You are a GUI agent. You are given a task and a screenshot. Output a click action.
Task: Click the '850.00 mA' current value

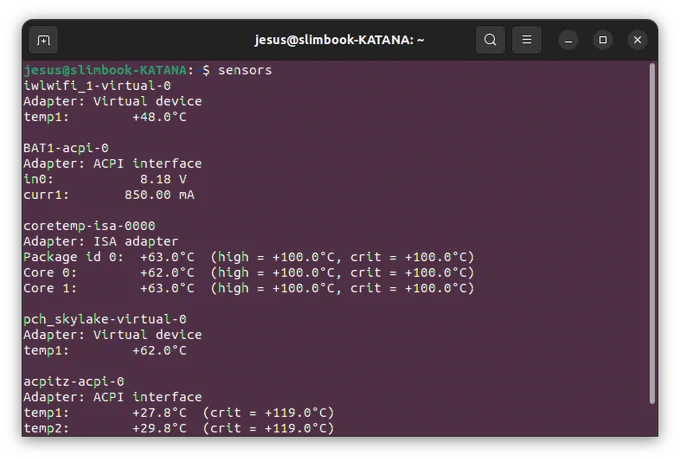click(159, 195)
